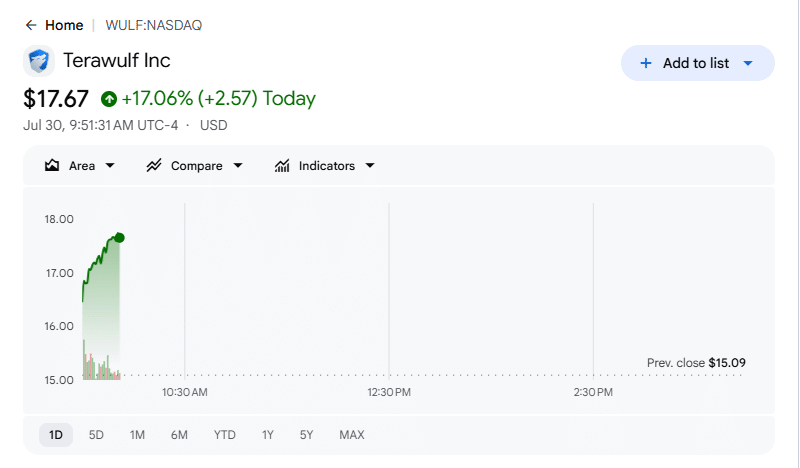800x468 pixels.
Task: Click the Compare lines icon
Action: [154, 165]
